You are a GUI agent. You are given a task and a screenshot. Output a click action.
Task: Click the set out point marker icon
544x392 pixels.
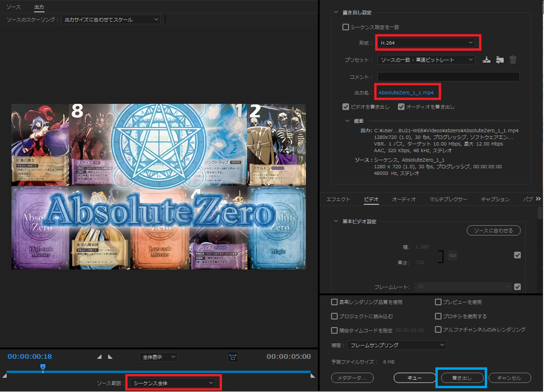(x=110, y=357)
